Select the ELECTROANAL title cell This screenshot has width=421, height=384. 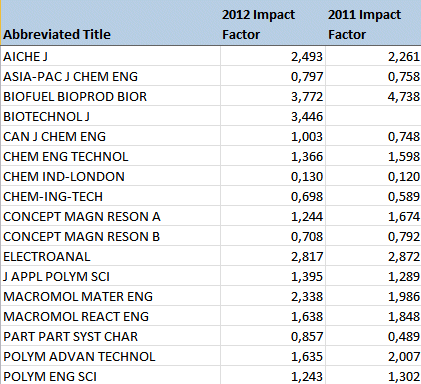(110, 256)
